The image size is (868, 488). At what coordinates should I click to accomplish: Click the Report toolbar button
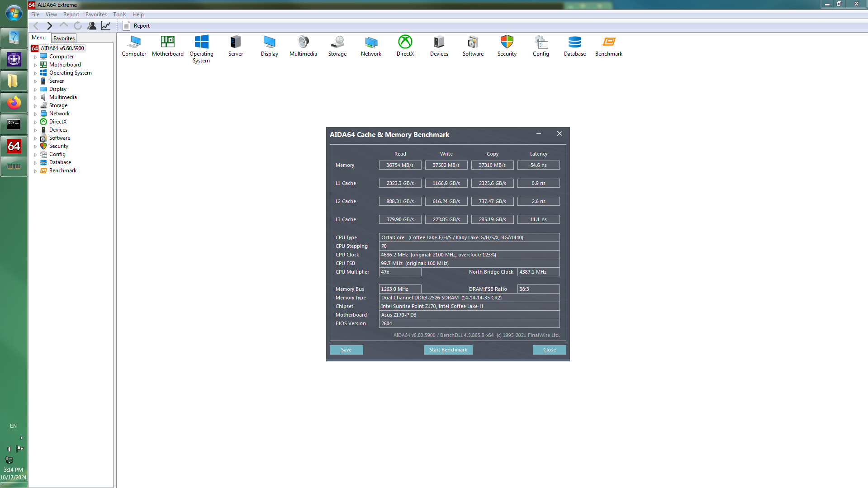pos(136,26)
